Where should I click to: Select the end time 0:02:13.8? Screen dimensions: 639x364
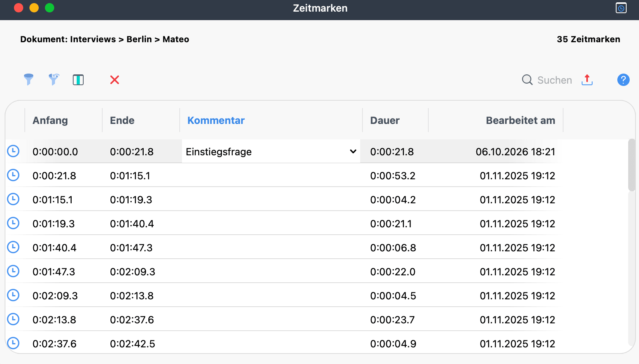(132, 296)
